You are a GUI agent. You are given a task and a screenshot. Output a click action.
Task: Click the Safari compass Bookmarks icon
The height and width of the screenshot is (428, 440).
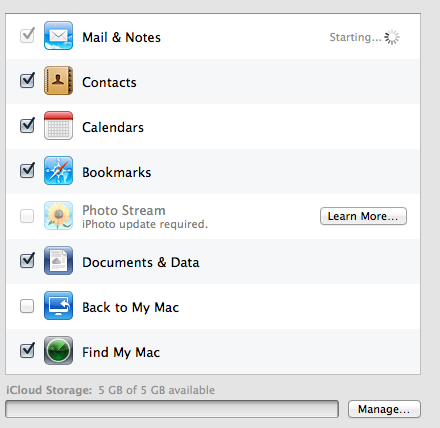pos(58,171)
